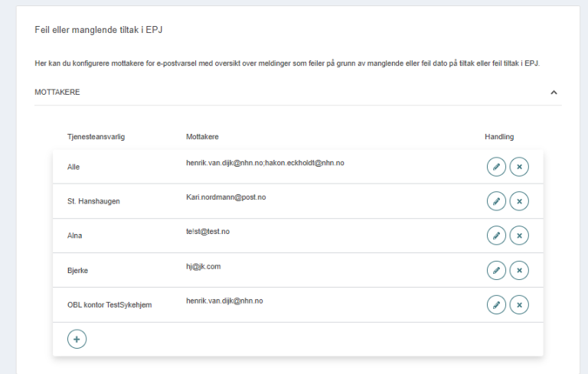The height and width of the screenshot is (374, 588).
Task: Click the hj@jk.com recipient email
Action: [x=203, y=266]
